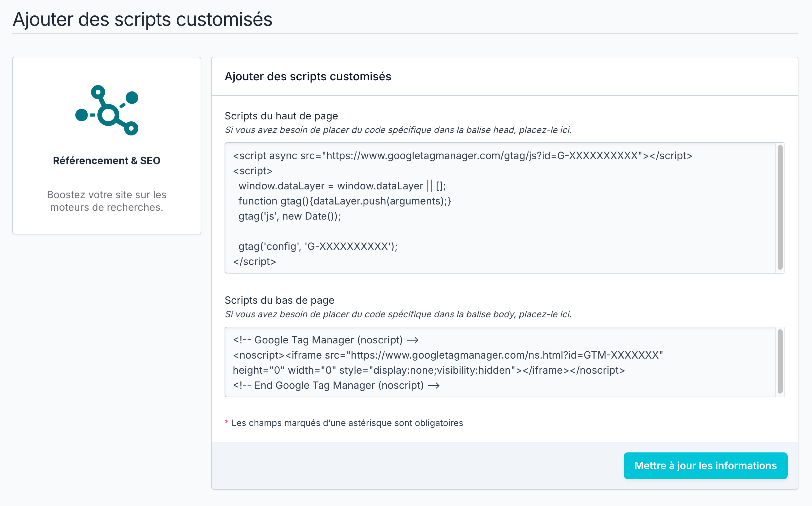The height and width of the screenshot is (506, 812).
Task: Select the 'Ajouter des scripts customisés' panel heading
Action: click(x=308, y=76)
